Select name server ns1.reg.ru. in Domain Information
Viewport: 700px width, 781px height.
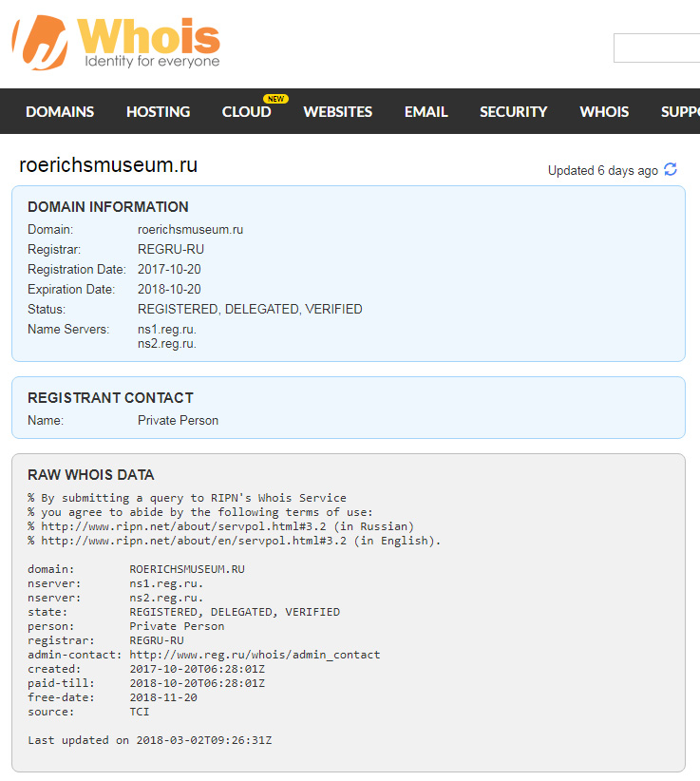pyautogui.click(x=167, y=330)
